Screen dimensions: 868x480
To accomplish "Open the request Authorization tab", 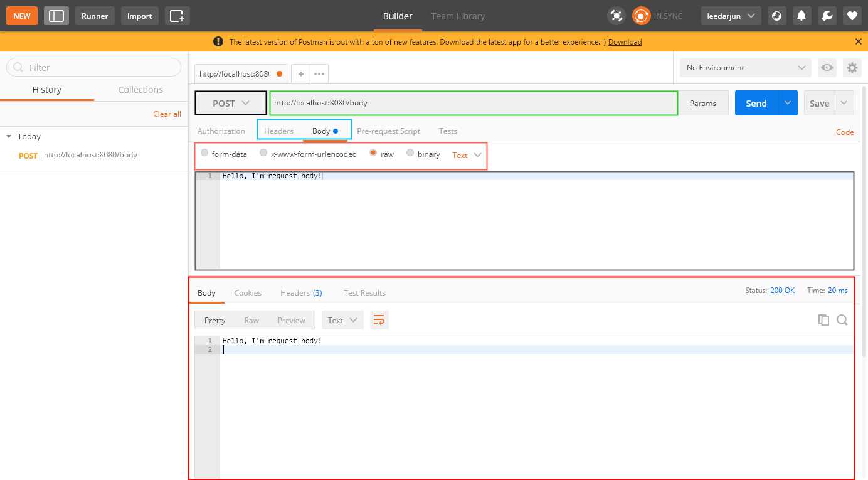I will point(221,131).
